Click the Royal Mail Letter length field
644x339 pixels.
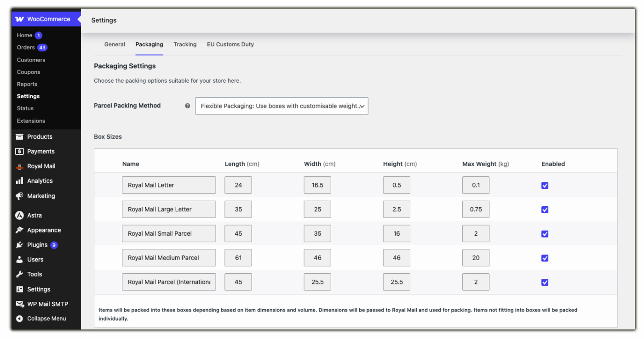[238, 185]
